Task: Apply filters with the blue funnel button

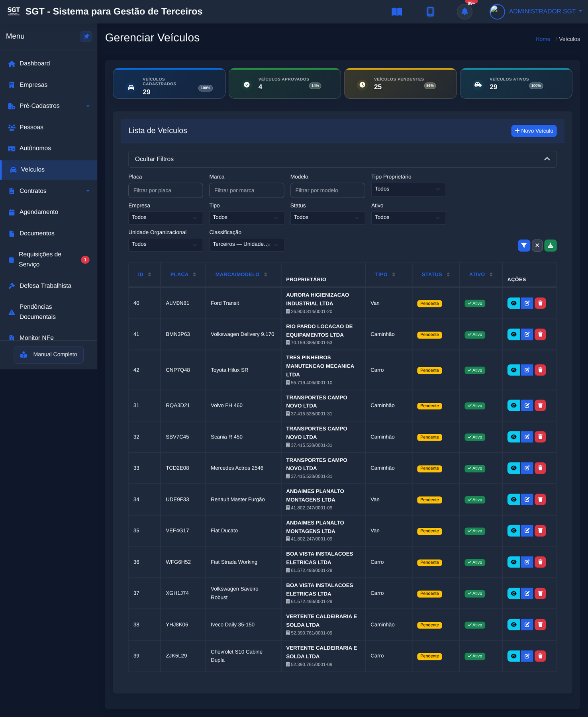Action: (524, 245)
